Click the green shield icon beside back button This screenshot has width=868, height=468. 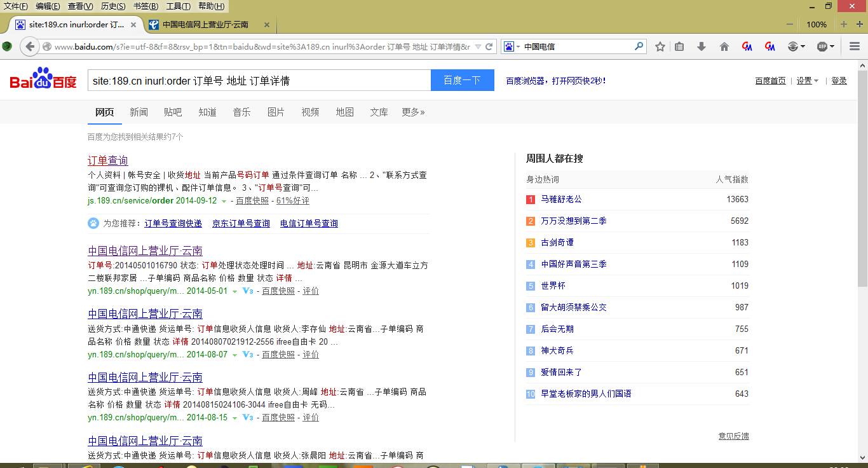click(7, 46)
